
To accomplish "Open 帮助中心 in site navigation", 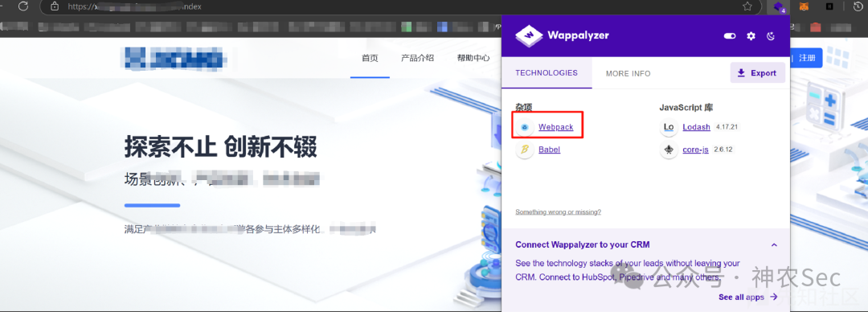I will point(473,58).
